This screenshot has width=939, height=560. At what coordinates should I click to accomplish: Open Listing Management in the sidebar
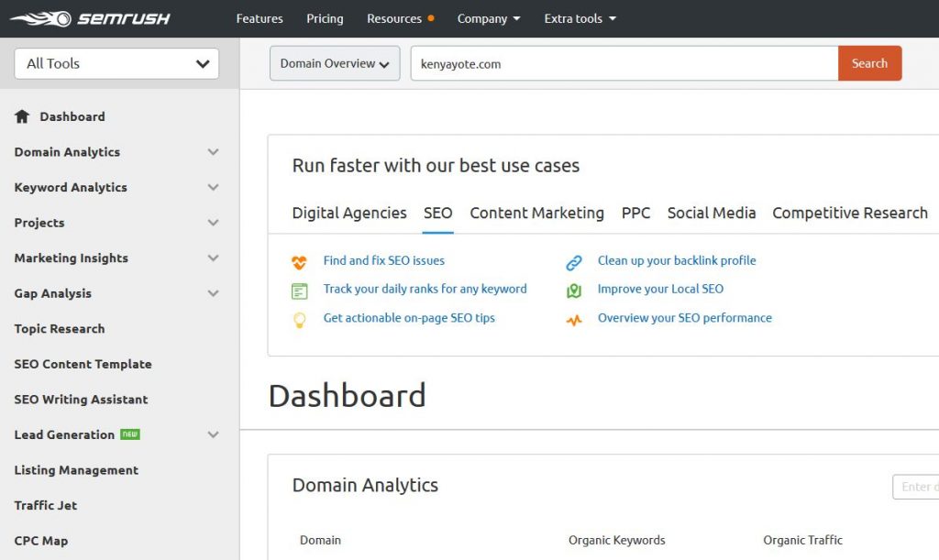[76, 469]
